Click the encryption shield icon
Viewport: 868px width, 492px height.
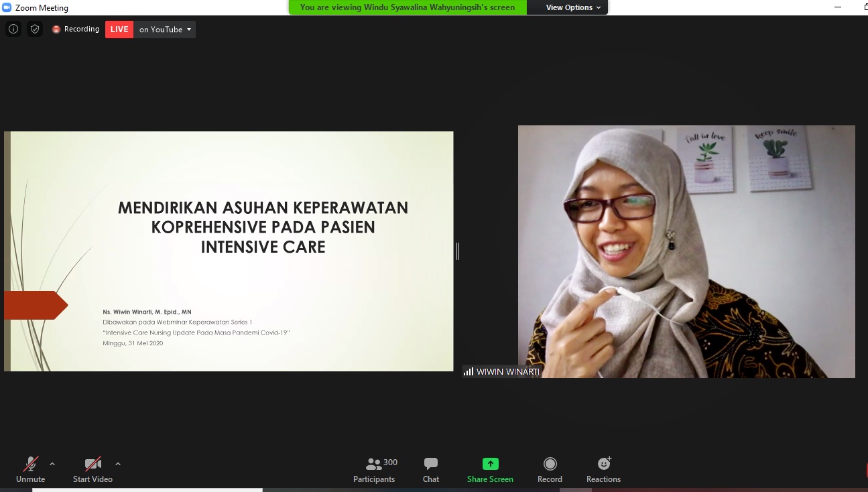pyautogui.click(x=35, y=29)
